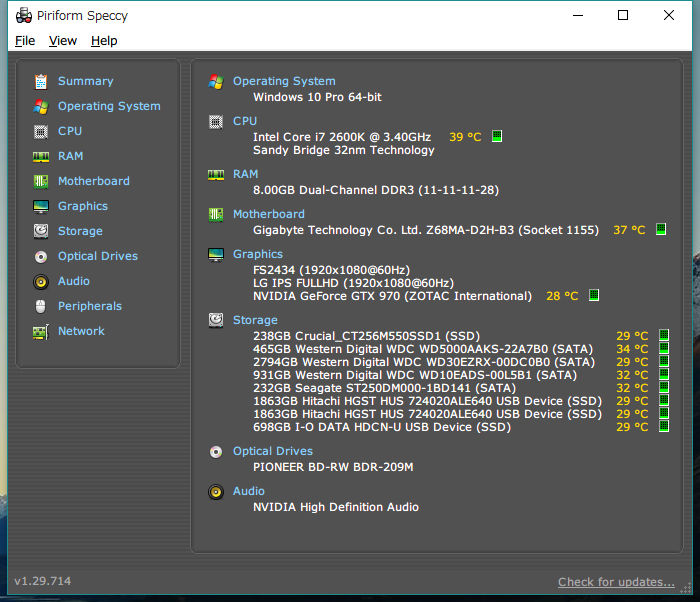Screen dimensions: 700x602
Task: Go to Operating System section in sidebar
Action: pyautogui.click(x=109, y=106)
